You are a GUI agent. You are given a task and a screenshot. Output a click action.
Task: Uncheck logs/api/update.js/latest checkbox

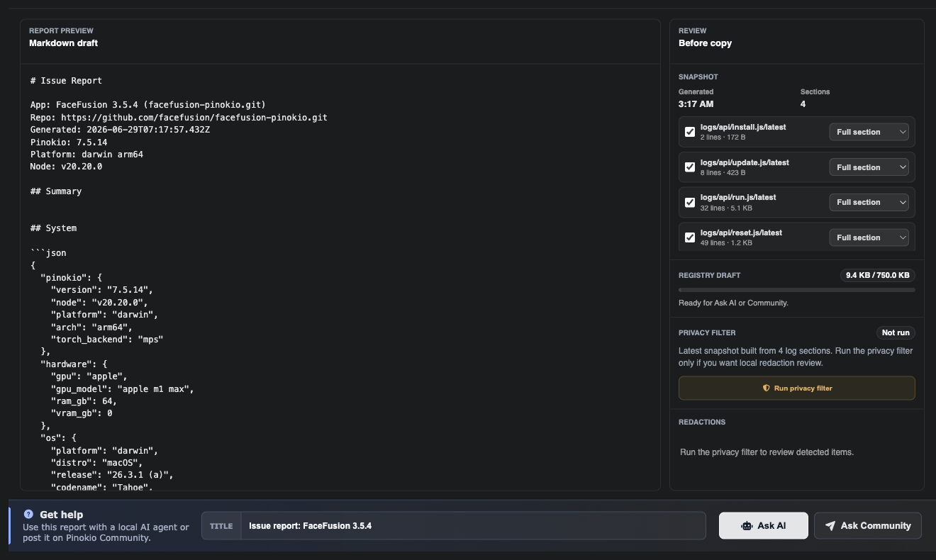point(690,167)
